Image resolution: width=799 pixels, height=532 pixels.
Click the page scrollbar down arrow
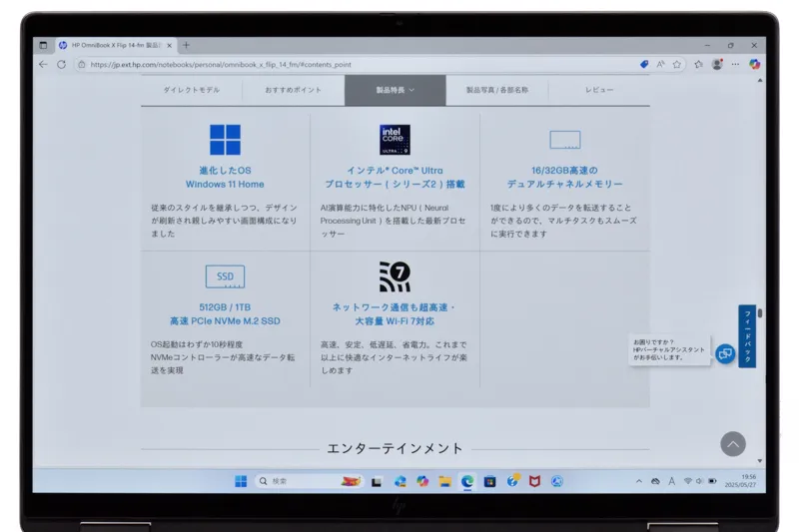click(760, 461)
